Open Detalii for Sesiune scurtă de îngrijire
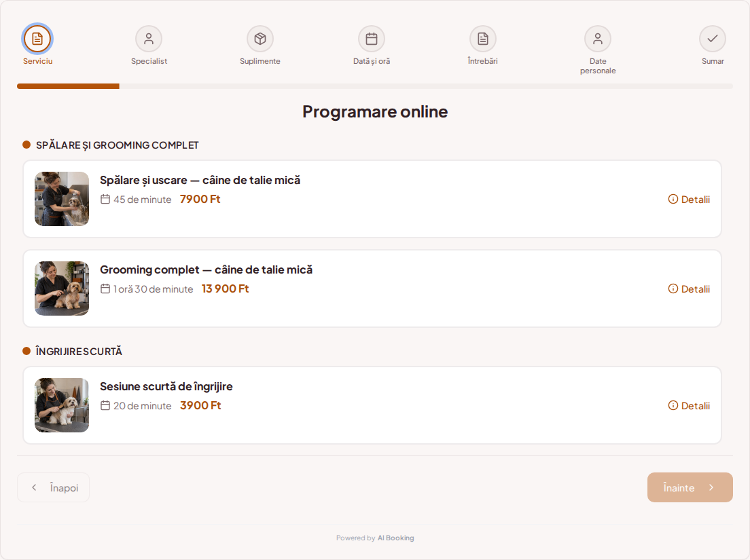This screenshot has height=560, width=750. point(690,406)
